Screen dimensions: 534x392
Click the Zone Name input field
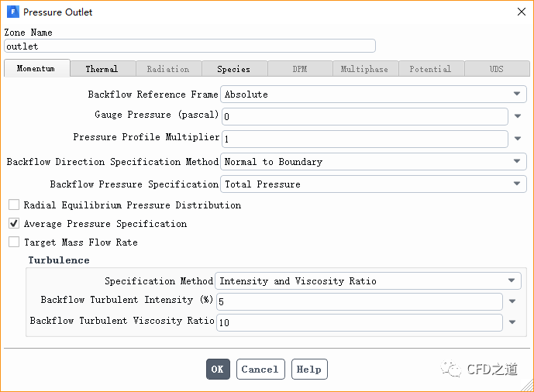click(x=189, y=46)
